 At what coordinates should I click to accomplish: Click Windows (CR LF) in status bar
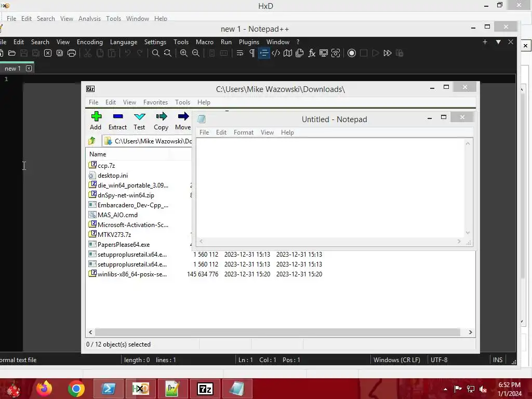click(x=396, y=360)
